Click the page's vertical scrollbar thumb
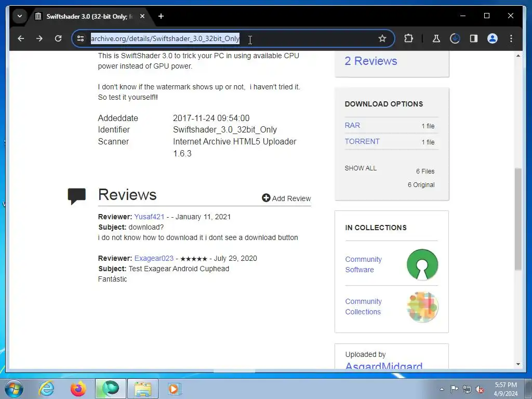The image size is (532, 399). click(x=518, y=219)
